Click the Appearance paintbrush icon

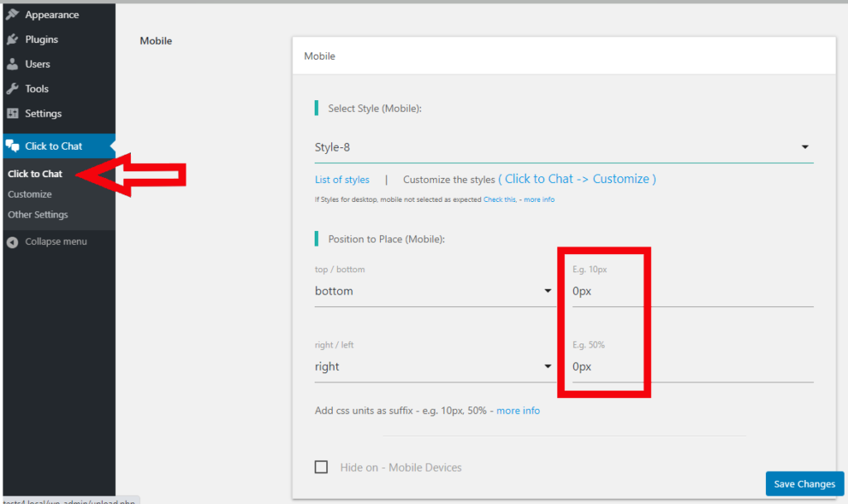(x=12, y=15)
